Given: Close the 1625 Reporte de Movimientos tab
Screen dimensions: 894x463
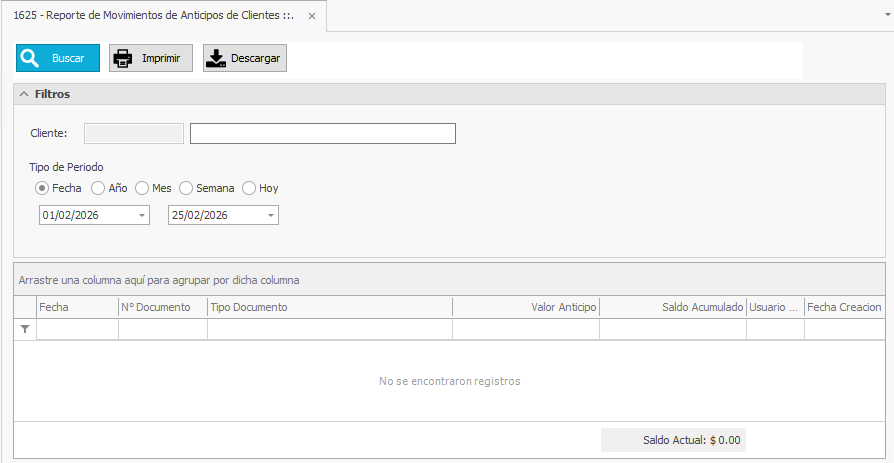Looking at the screenshot, I should tap(312, 16).
